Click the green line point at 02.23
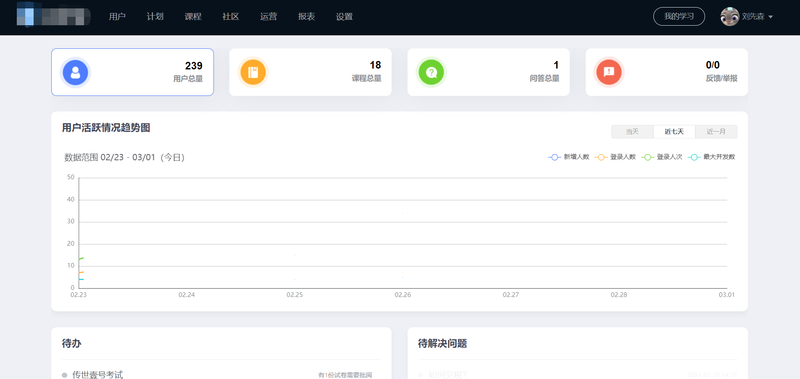800x379 pixels. [x=81, y=259]
